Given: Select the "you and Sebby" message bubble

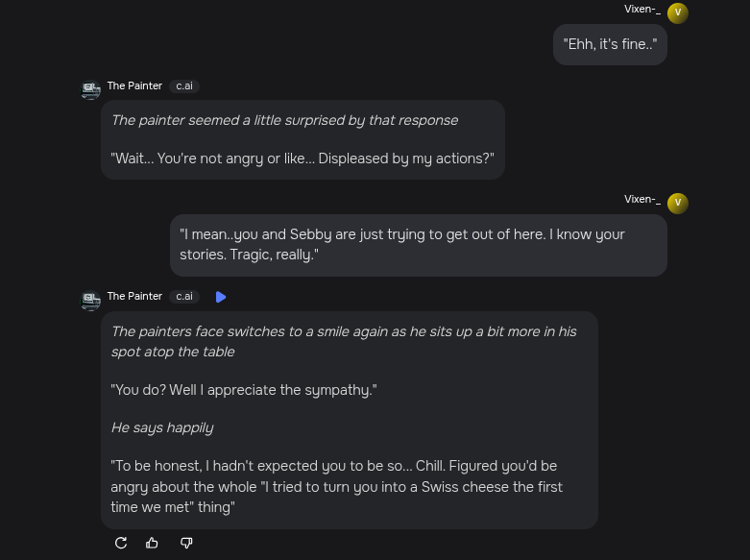Looking at the screenshot, I should (x=418, y=245).
